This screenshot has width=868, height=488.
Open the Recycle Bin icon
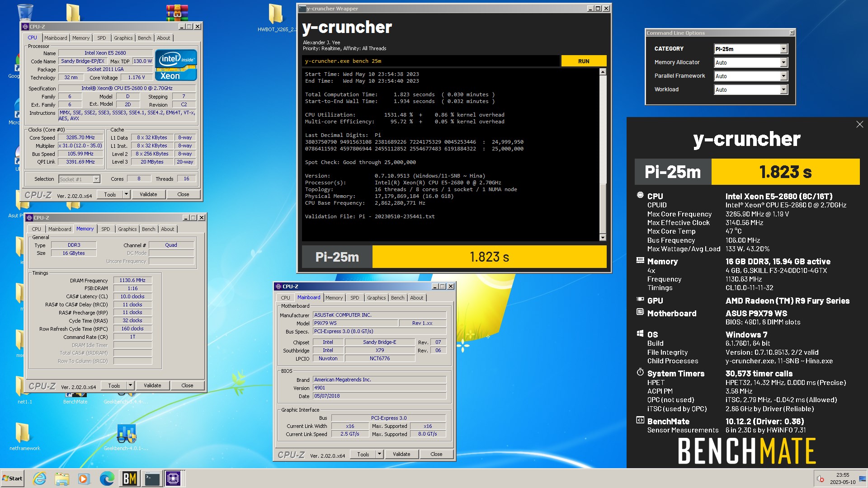point(25,12)
